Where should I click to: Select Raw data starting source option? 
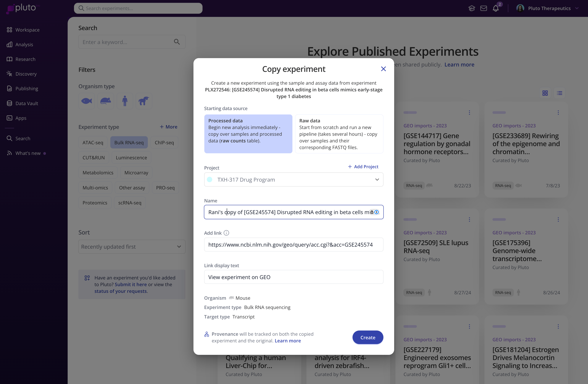coord(339,134)
